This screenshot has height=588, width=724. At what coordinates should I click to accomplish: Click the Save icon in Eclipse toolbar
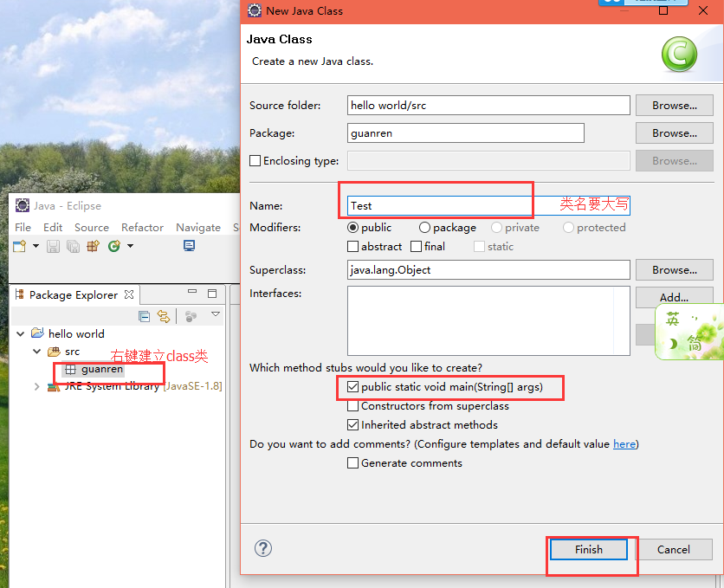coord(53,247)
